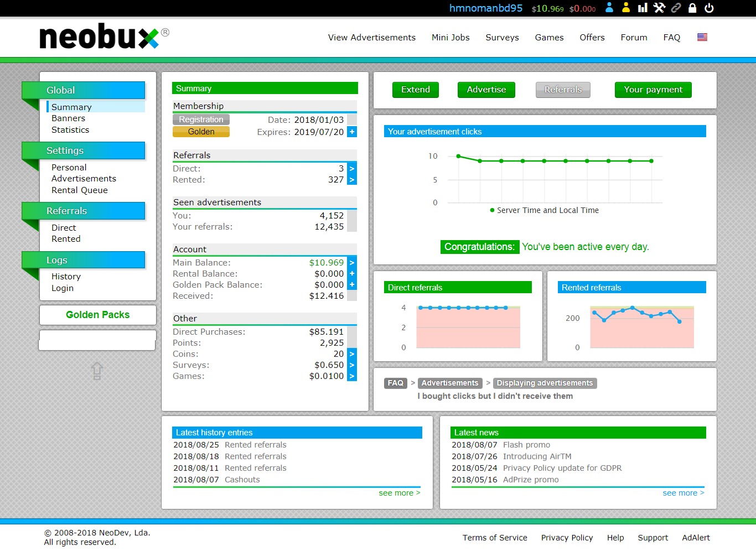Open Terms of Service footer link
The image size is (756, 551).
(495, 538)
